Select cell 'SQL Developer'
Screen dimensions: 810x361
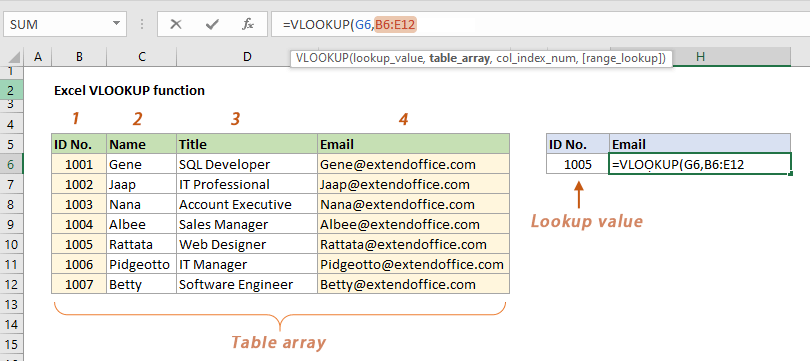point(247,164)
